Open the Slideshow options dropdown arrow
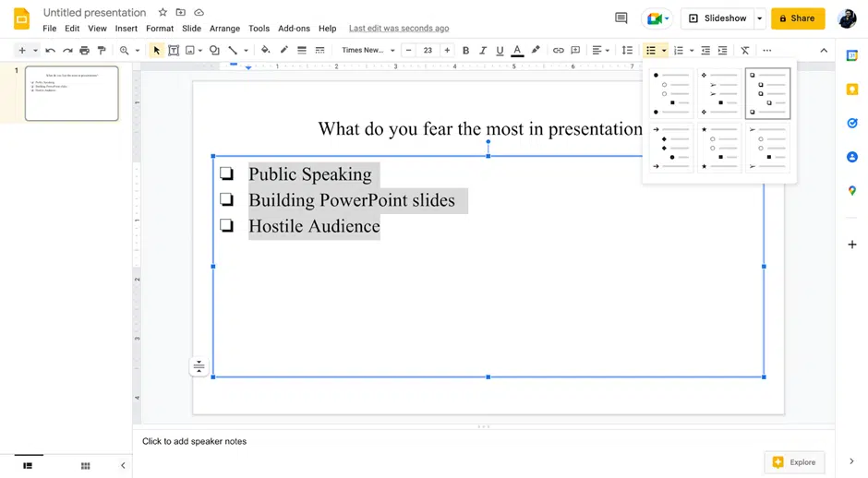This screenshot has height=478, width=868. (x=759, y=18)
